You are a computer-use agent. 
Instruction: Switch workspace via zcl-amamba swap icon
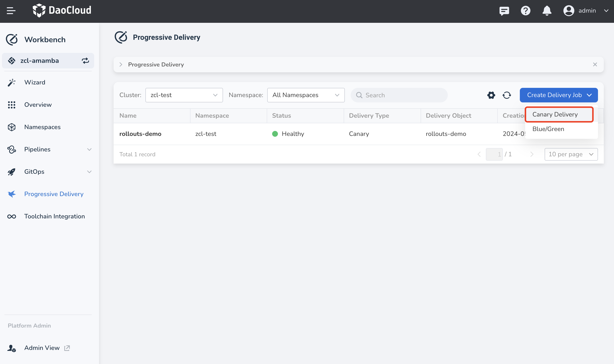(85, 61)
